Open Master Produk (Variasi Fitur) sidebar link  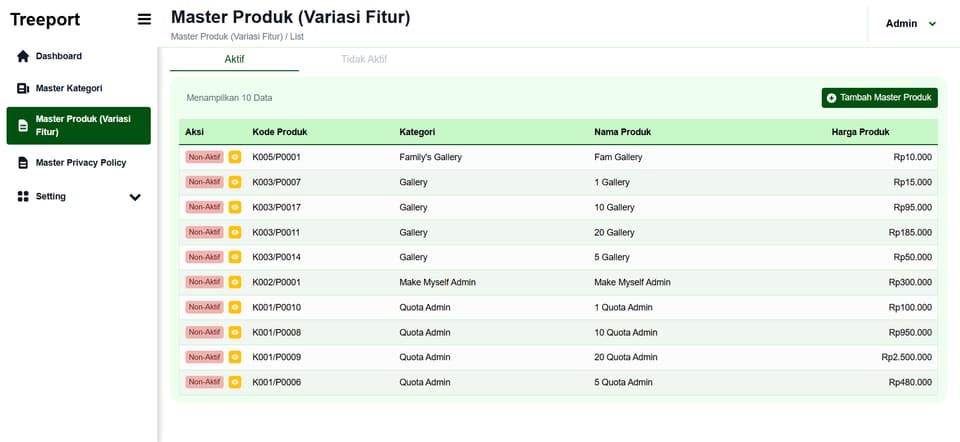78,125
